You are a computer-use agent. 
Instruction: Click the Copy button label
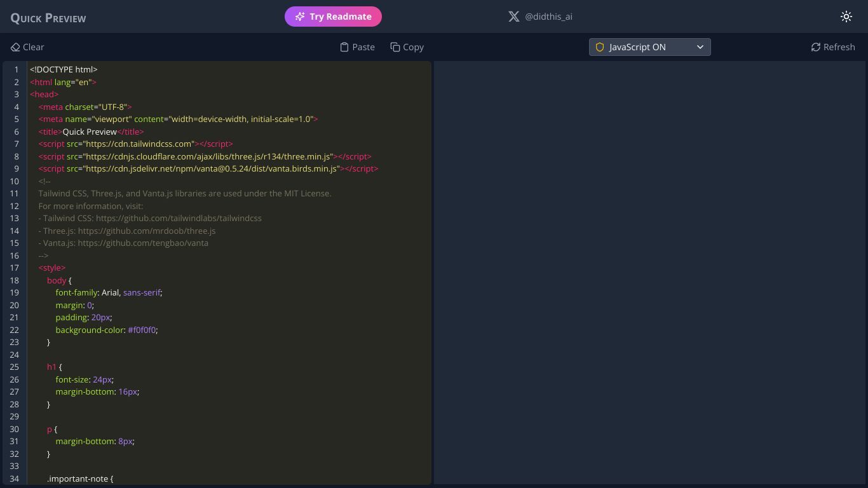click(413, 47)
